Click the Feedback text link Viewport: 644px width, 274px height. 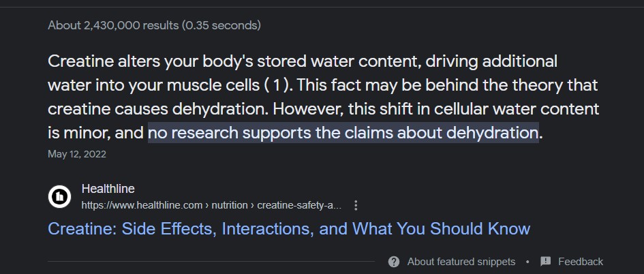coord(580,262)
